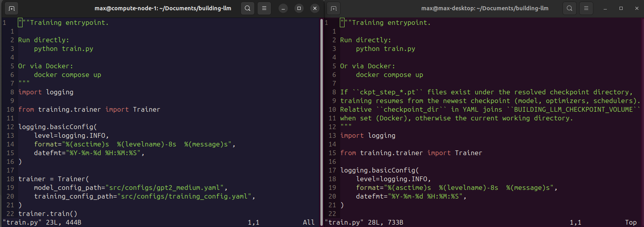
Task: Click compute-node-1 terminal window title
Action: pyautogui.click(x=163, y=8)
